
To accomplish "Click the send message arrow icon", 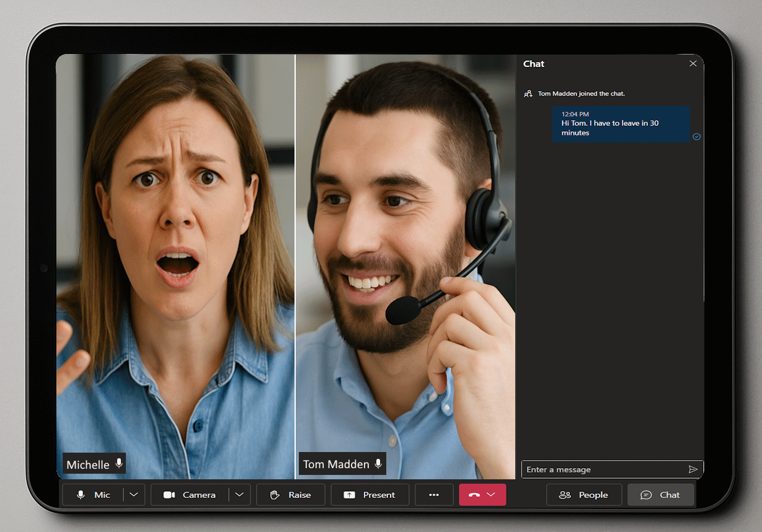I will point(693,469).
